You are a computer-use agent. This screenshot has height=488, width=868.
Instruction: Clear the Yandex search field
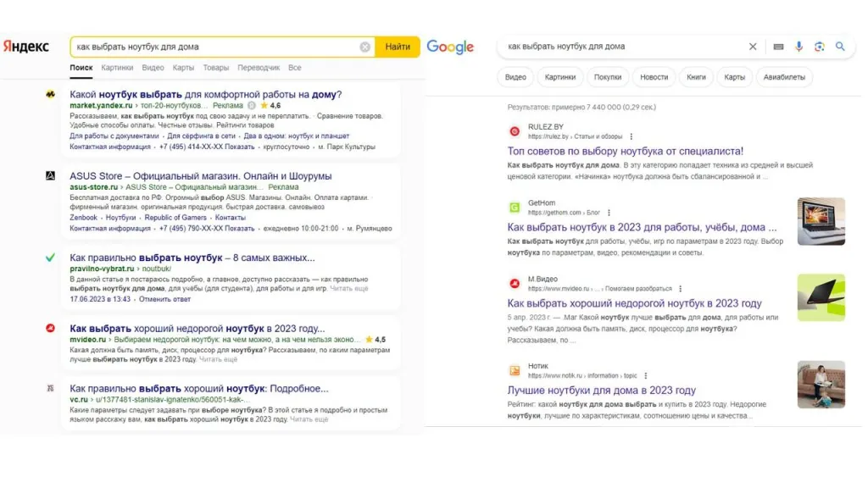pyautogui.click(x=364, y=47)
